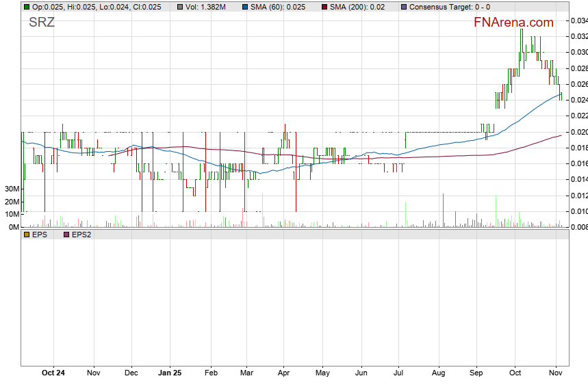Screen dimensions: 588x387
Task: Click the purple Consensus Target legend marker
Action: [x=404, y=7]
